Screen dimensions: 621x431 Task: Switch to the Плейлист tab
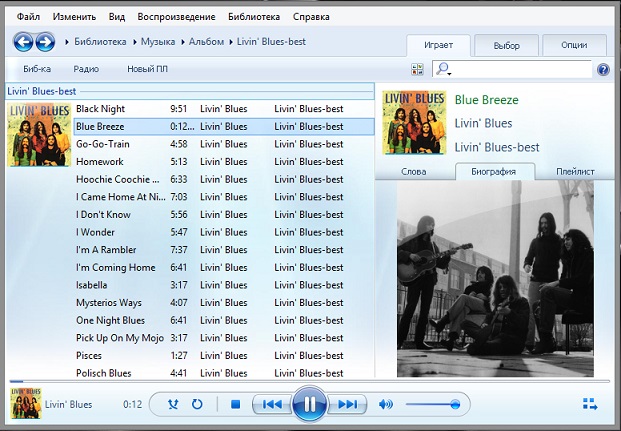coord(575,171)
